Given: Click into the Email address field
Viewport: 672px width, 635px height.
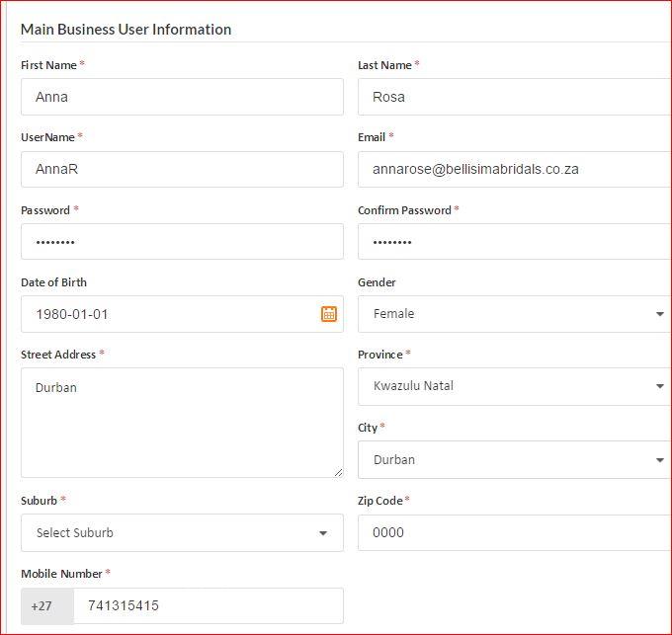Looking at the screenshot, I should 514,169.
